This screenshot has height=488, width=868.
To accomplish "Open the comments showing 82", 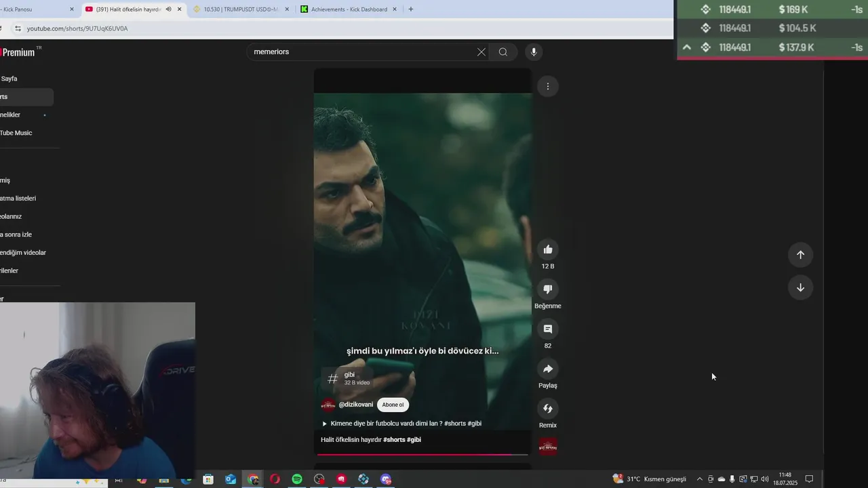I will coord(548,329).
